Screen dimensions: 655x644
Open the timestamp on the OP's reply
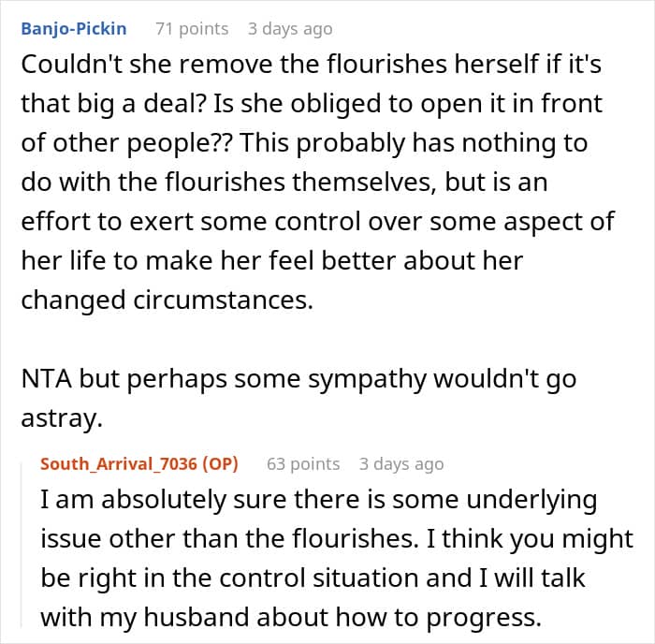[x=401, y=464]
